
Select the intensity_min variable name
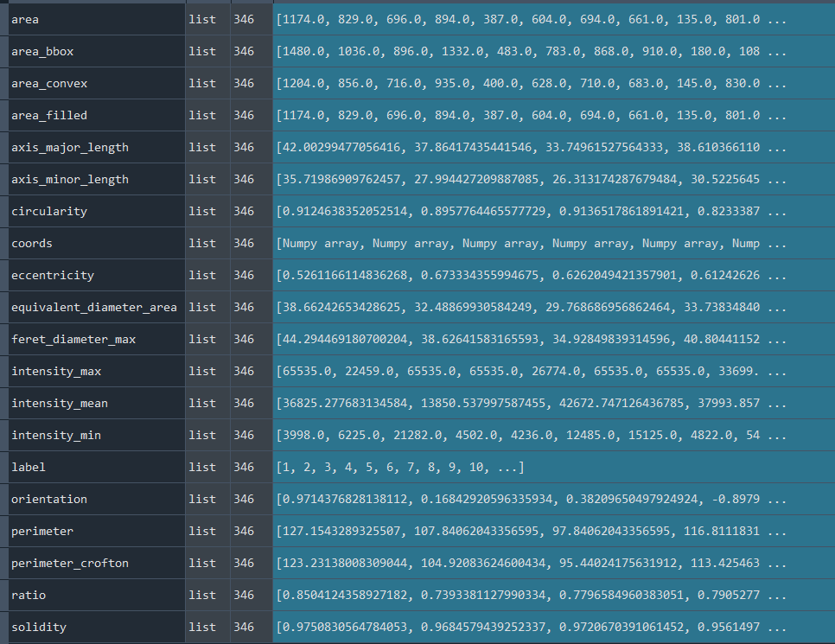tap(56, 435)
